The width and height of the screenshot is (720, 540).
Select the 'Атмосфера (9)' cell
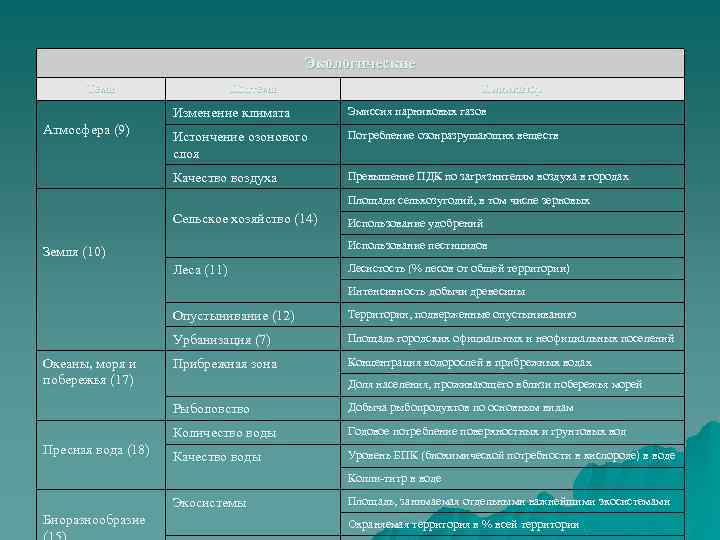[x=101, y=144]
